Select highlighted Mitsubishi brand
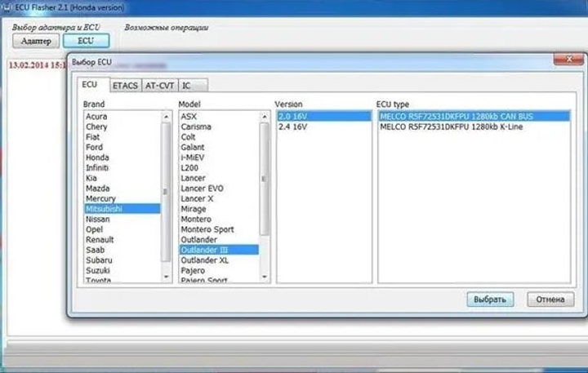This screenshot has height=373, width=588. pyautogui.click(x=122, y=209)
